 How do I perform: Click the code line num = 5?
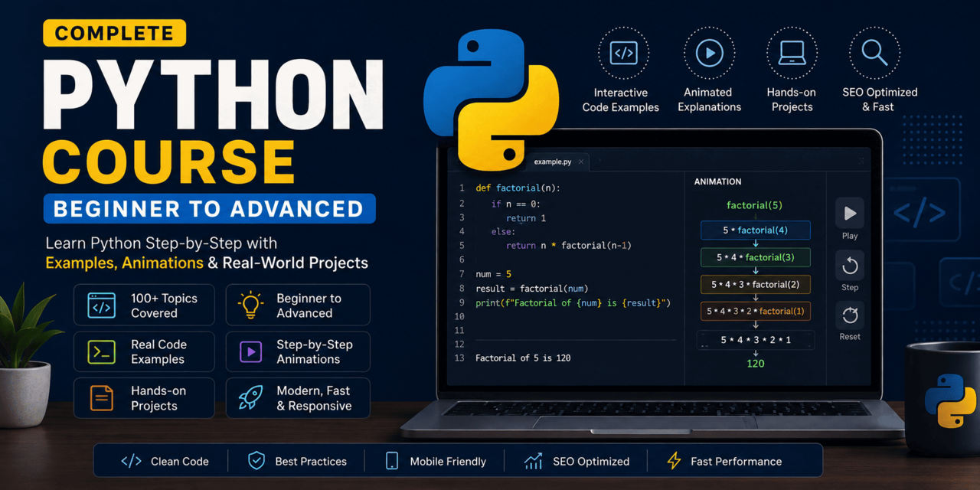pos(493,274)
